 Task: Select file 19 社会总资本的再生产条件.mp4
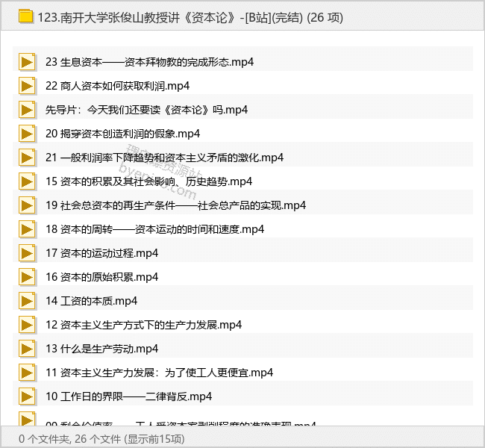tap(175, 205)
